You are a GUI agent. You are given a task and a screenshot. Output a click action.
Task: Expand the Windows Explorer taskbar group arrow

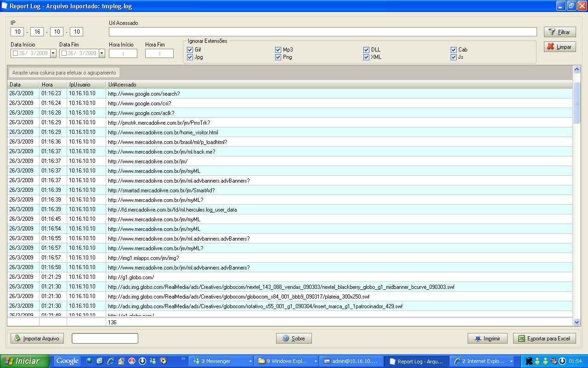316,361
